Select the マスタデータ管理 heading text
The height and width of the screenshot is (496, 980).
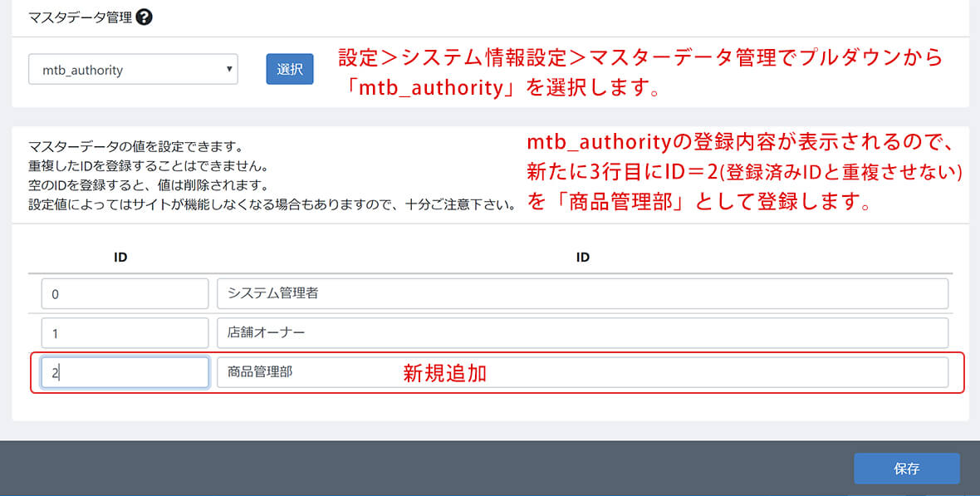[x=80, y=17]
